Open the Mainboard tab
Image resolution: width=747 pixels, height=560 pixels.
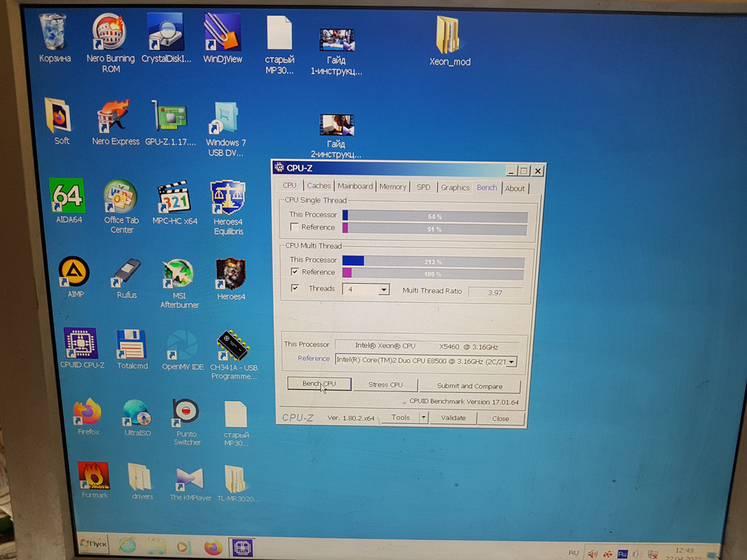pos(355,186)
